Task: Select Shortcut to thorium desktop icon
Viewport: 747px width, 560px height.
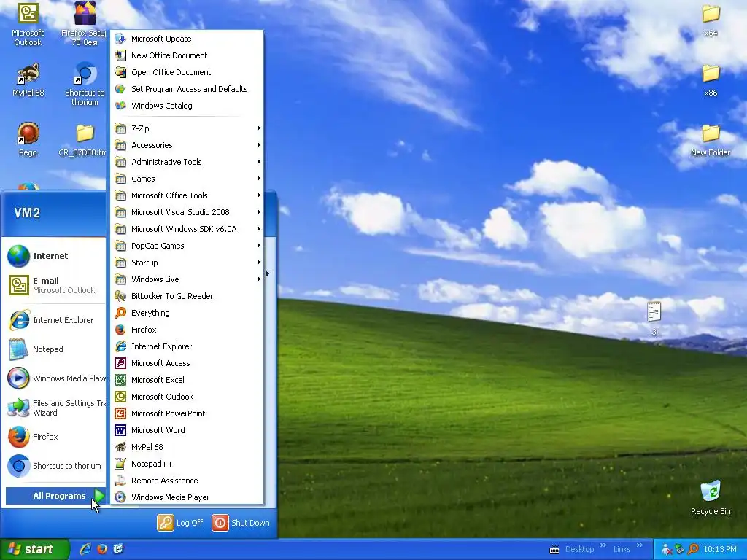Action: 85,85
